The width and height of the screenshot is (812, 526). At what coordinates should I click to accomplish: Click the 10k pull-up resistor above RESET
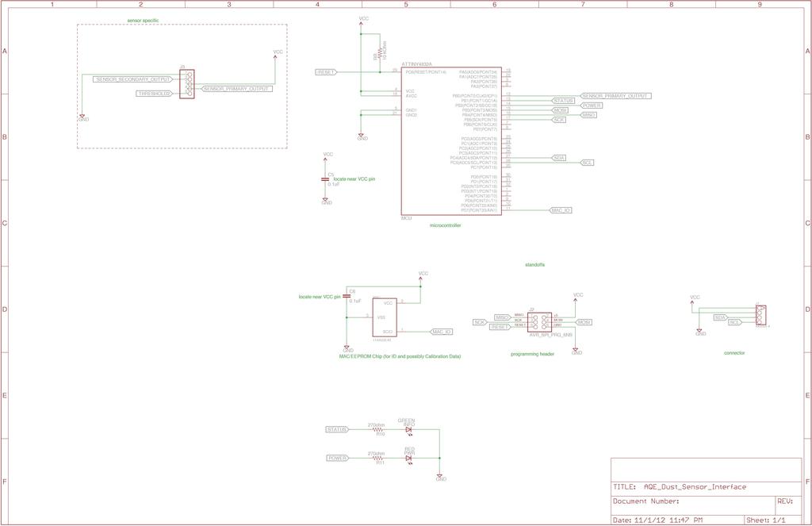pyautogui.click(x=380, y=53)
